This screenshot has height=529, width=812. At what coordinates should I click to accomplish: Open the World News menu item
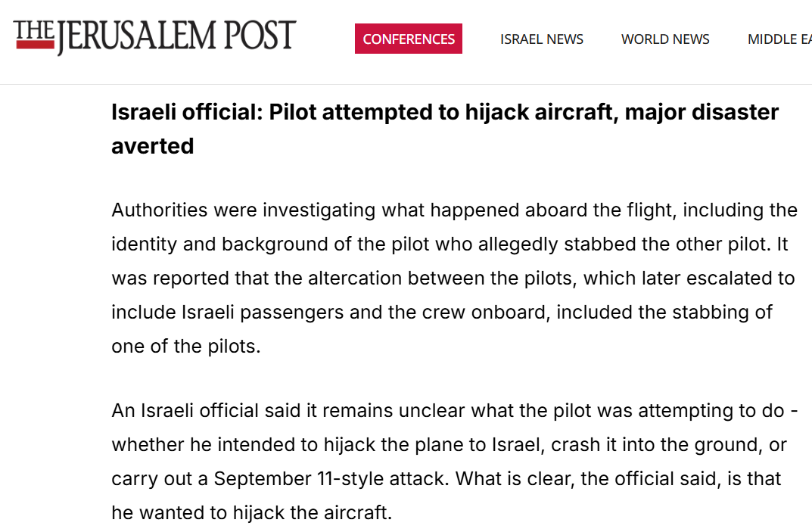click(x=665, y=39)
